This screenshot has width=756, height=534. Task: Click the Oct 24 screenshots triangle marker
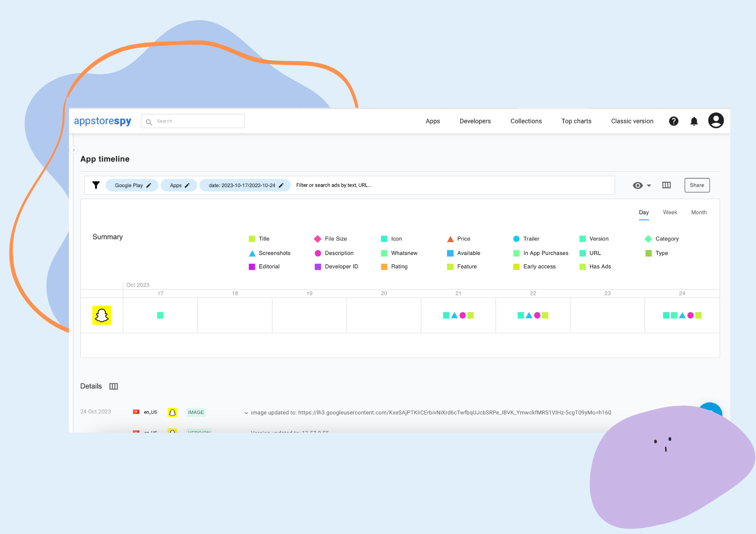(x=682, y=315)
